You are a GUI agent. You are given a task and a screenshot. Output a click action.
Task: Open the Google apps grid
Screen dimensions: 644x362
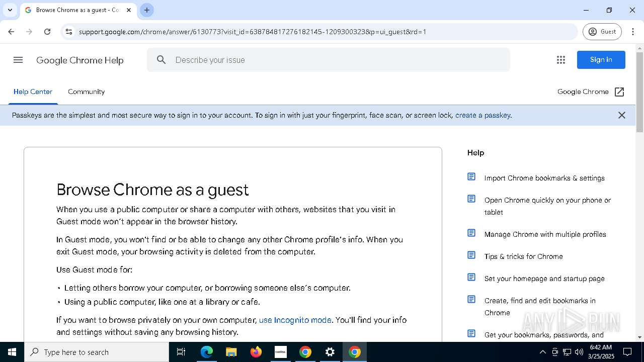point(561,60)
